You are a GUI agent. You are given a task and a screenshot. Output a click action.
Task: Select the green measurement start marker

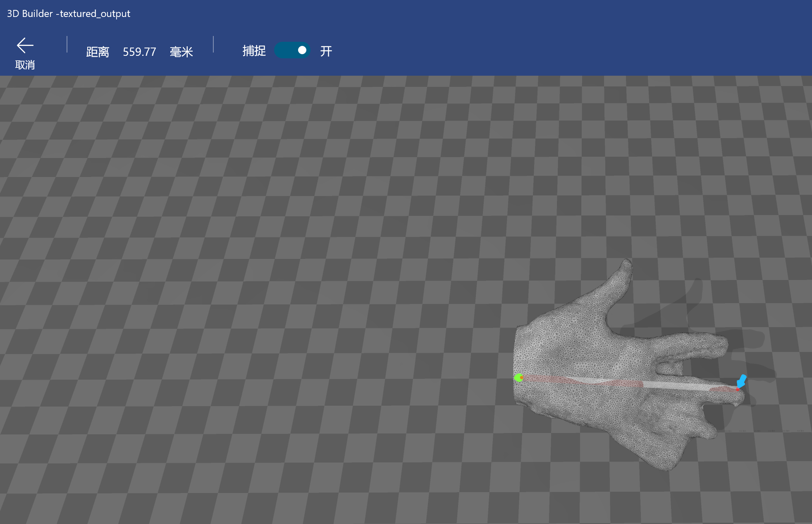(x=518, y=378)
